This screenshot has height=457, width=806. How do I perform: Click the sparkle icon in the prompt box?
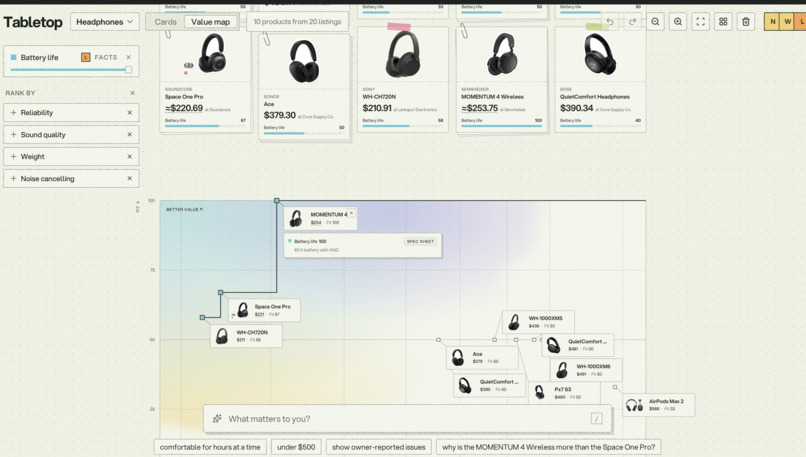217,418
